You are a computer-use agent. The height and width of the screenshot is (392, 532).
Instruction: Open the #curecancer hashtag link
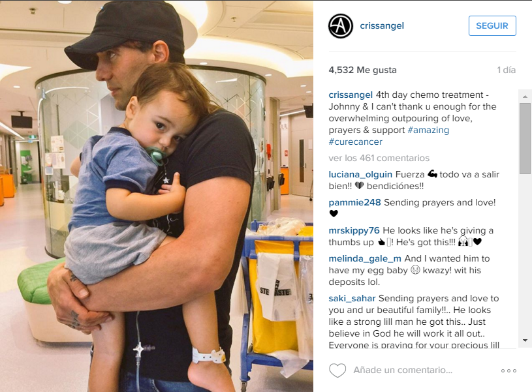pos(355,142)
